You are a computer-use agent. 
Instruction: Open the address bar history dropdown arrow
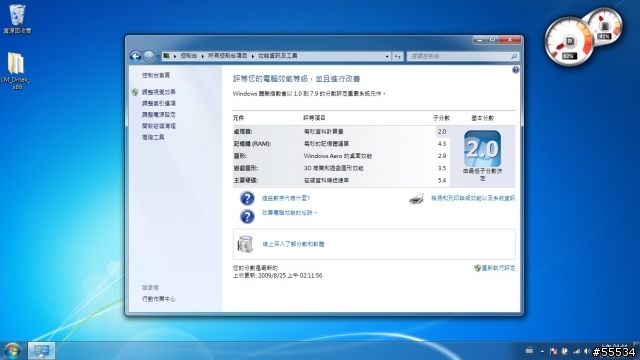(387, 56)
